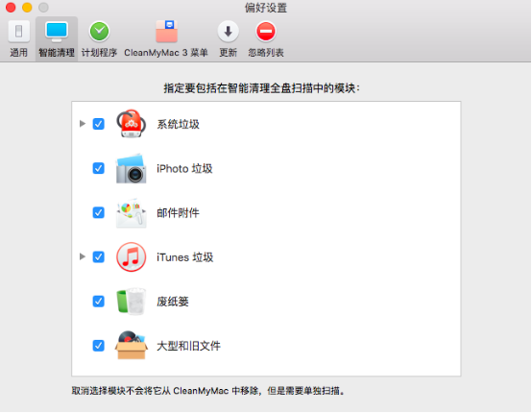Select the 智能清理 monitor icon
This screenshot has height=413, width=532.
(x=57, y=32)
